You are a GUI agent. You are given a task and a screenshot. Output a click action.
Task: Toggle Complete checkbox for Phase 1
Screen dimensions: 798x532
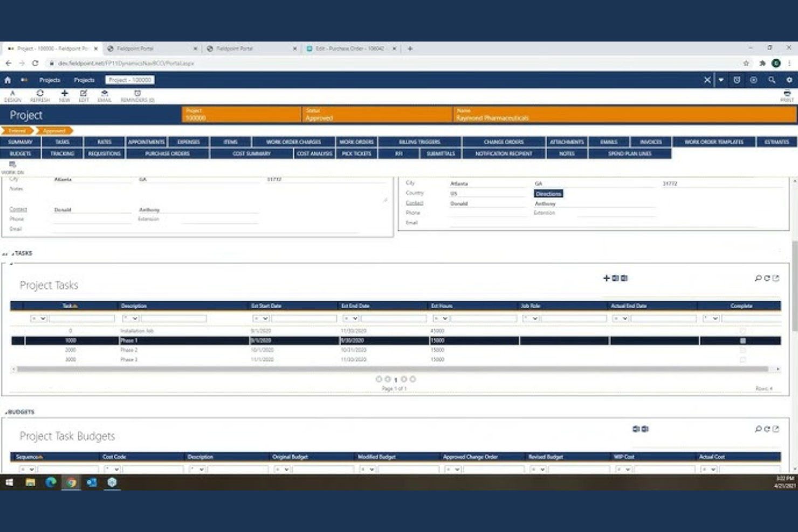(743, 341)
